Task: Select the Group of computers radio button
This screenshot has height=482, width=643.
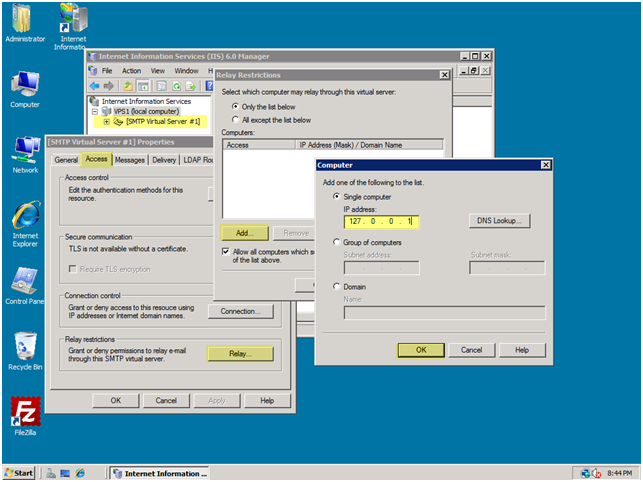Action: 336,242
